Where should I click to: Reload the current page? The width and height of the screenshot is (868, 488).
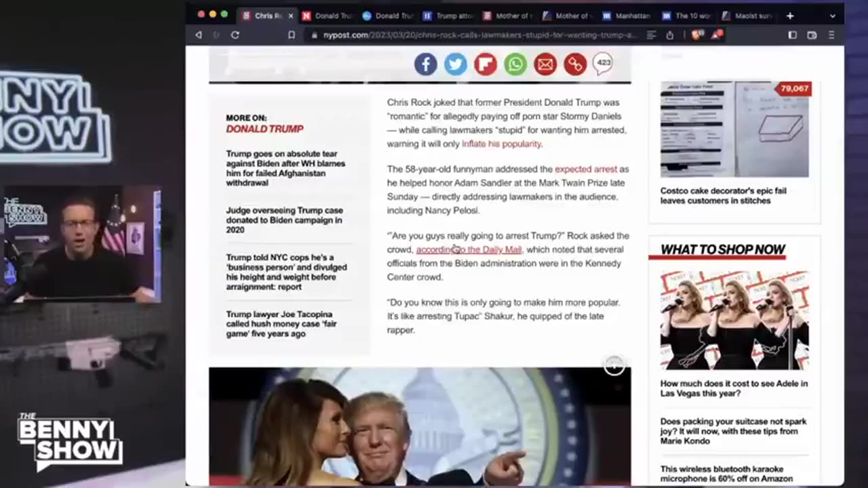[x=235, y=35]
